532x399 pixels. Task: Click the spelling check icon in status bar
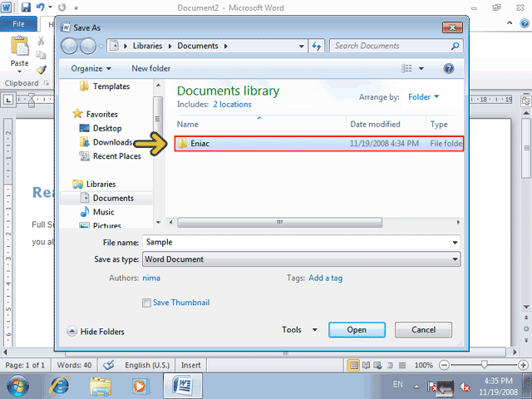pos(109,365)
